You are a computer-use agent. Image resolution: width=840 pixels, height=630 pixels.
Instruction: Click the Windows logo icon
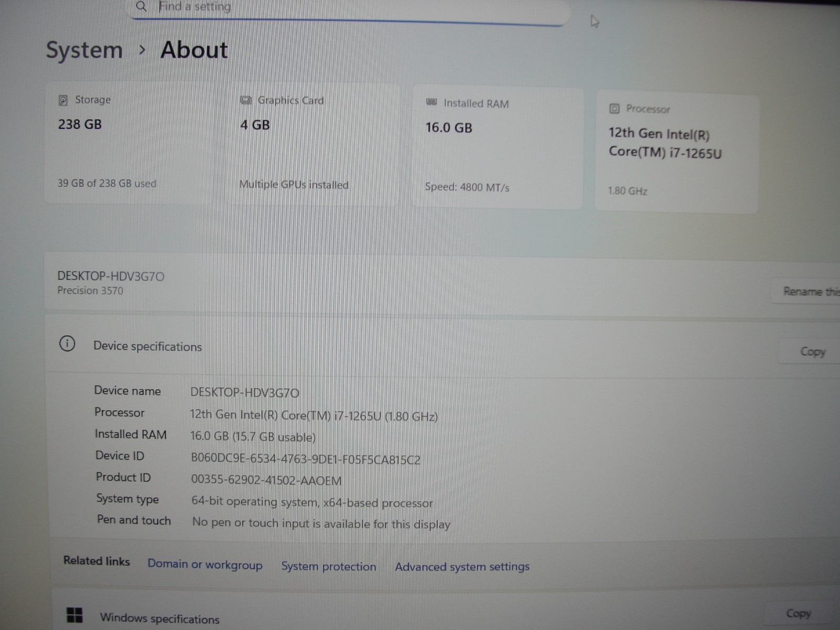pos(75,615)
